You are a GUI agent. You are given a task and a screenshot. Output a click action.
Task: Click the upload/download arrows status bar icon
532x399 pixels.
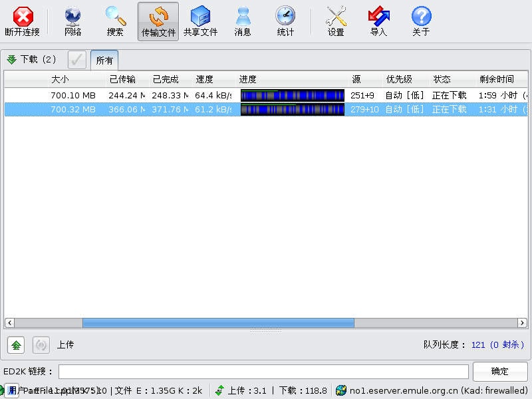point(220,390)
